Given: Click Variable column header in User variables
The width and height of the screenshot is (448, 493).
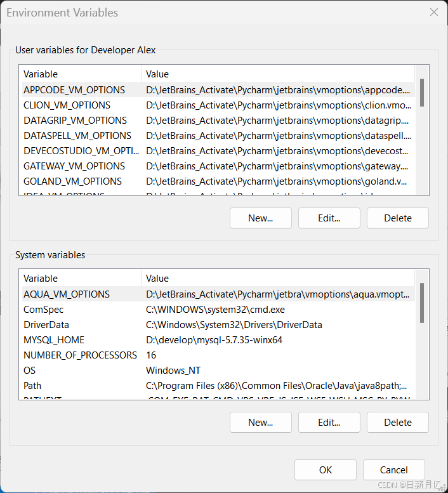Looking at the screenshot, I should (82, 74).
